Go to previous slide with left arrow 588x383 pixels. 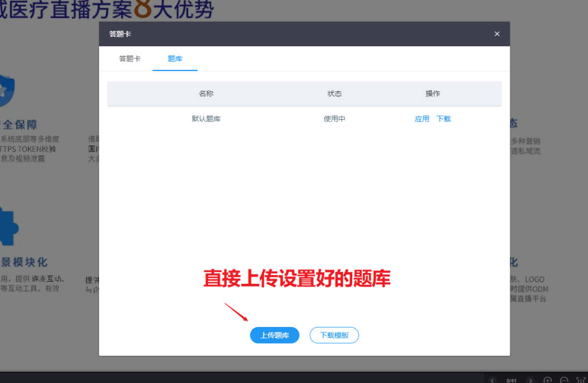click(492, 380)
